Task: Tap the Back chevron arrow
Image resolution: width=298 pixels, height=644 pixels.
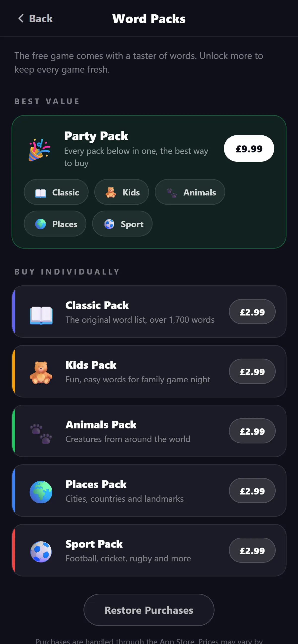Action: point(21,18)
